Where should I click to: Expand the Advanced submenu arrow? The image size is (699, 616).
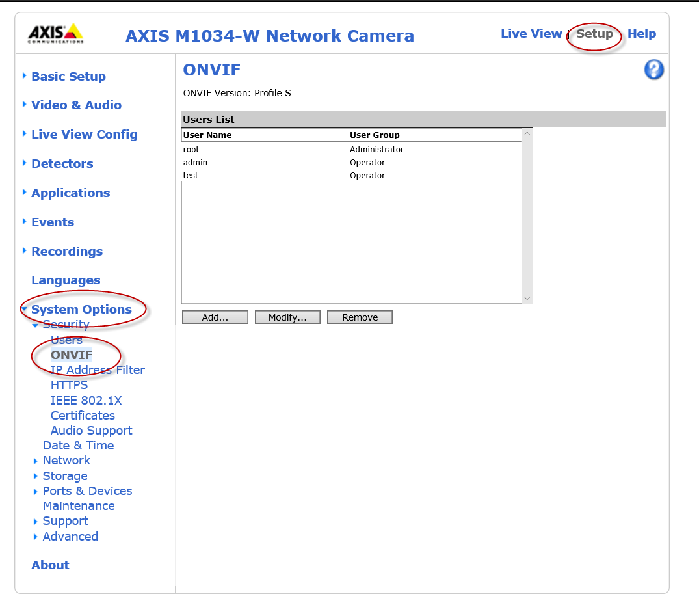(35, 537)
